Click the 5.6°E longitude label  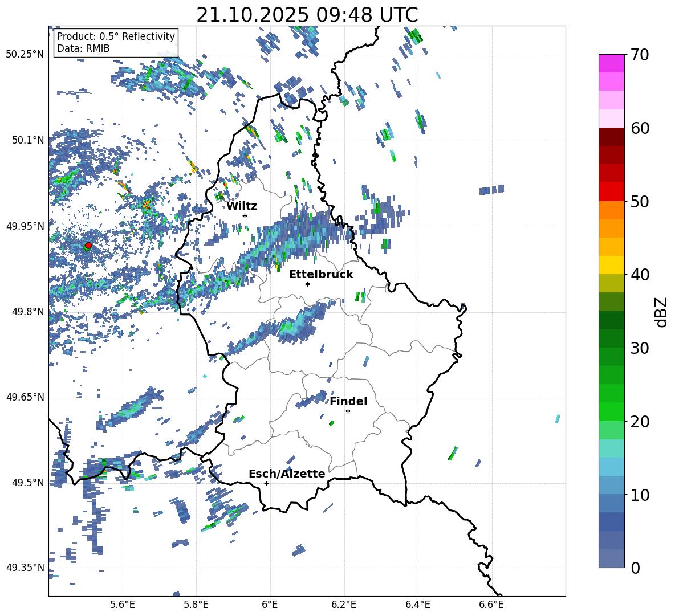click(123, 605)
